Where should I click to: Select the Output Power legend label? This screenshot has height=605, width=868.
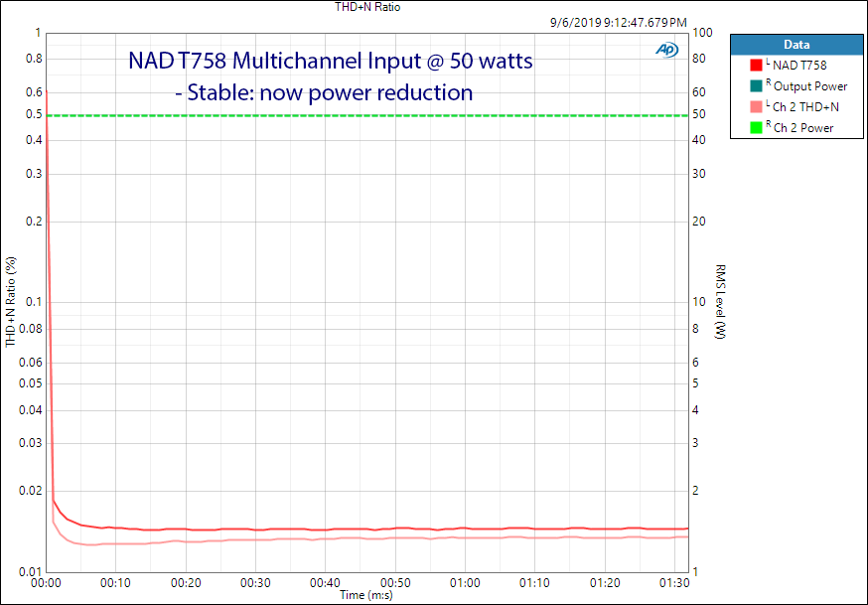(x=810, y=86)
